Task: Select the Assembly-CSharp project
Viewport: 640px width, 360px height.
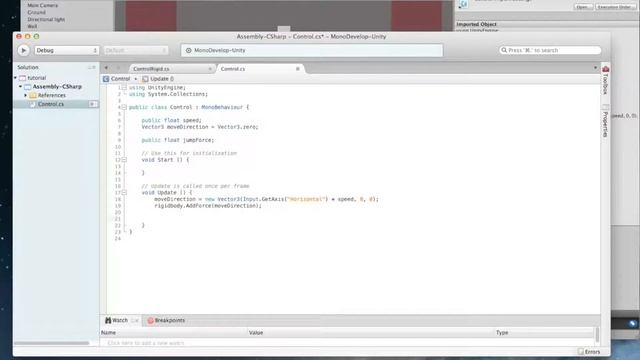Action: click(57, 87)
